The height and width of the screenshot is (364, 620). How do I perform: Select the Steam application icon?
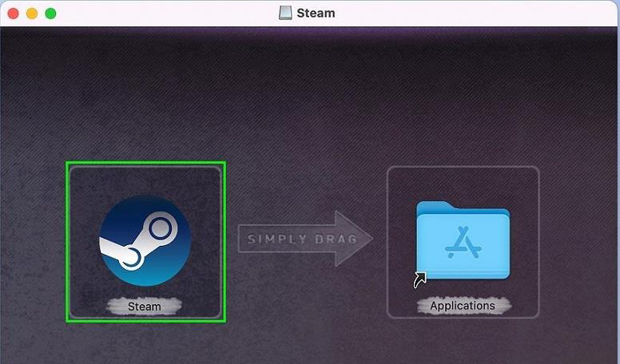pos(145,240)
